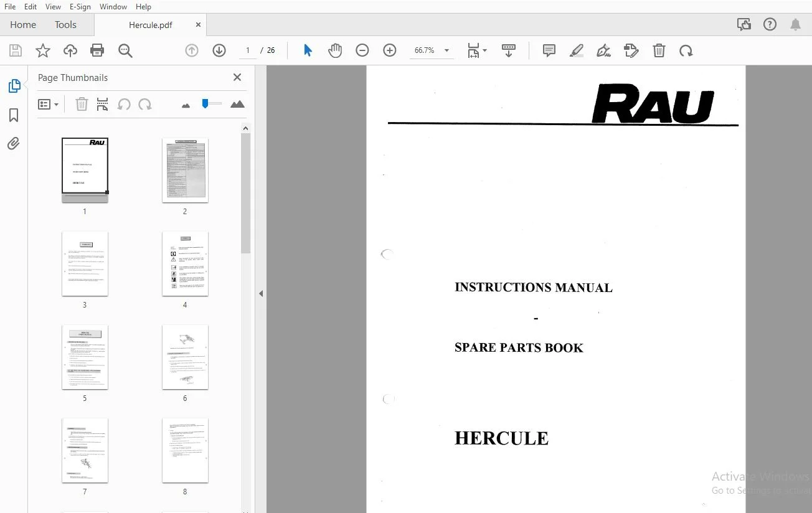Open the fit page scrolling options
This screenshot has width=812, height=513.
coord(477,50)
